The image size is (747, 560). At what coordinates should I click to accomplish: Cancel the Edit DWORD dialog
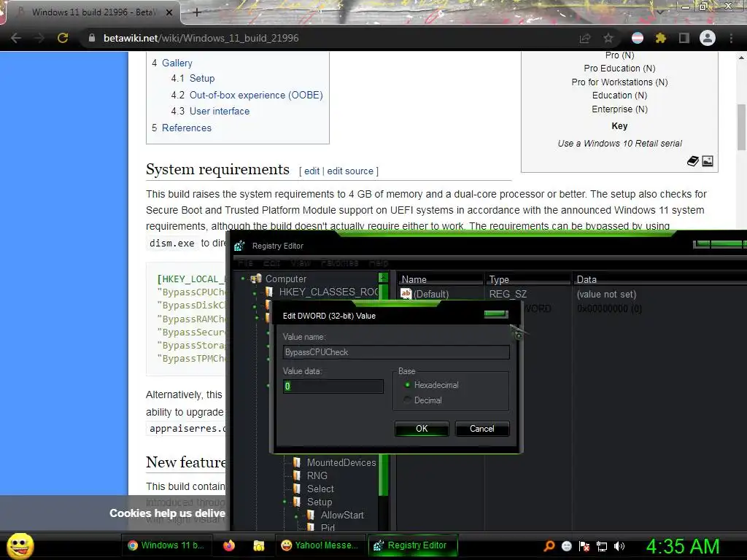(x=482, y=429)
